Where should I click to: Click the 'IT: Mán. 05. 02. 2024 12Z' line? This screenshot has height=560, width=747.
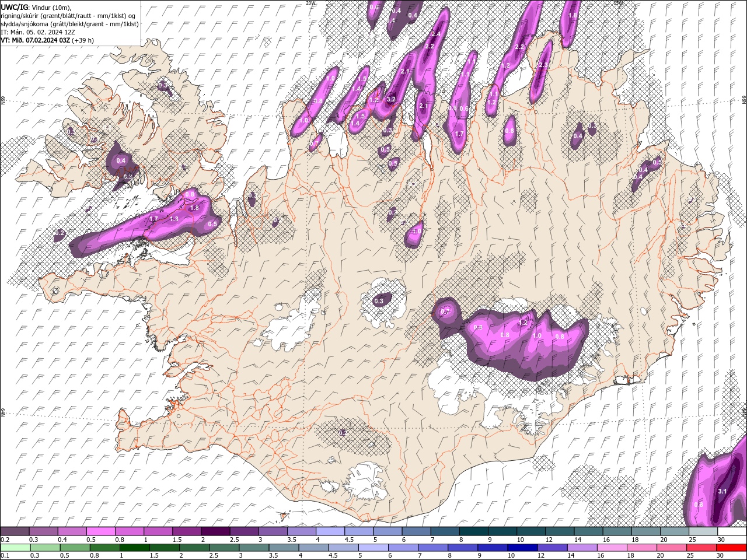click(39, 32)
